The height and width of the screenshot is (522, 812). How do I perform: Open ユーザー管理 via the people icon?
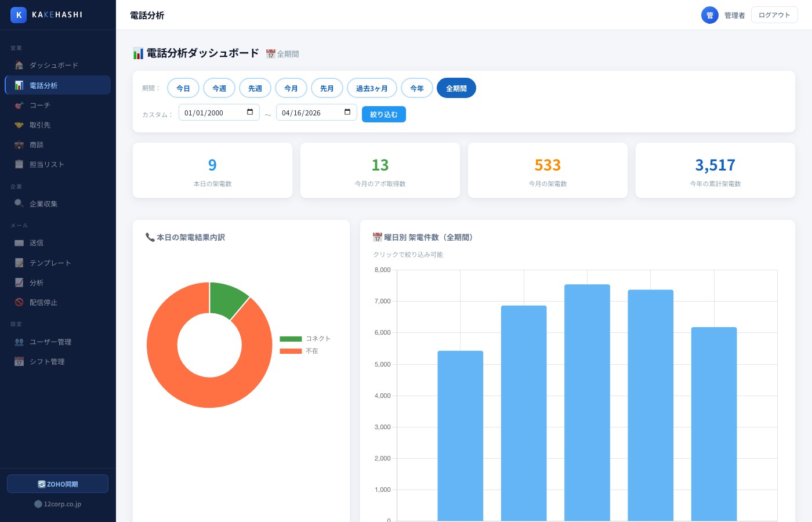point(19,342)
